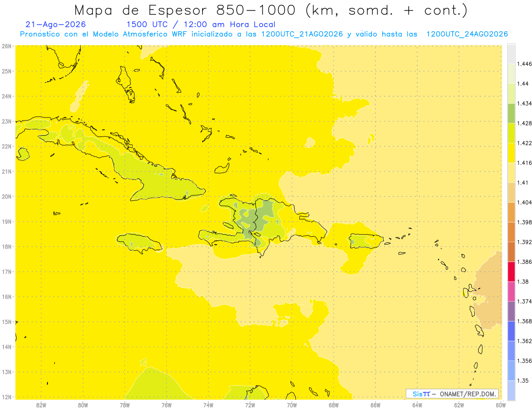
Task: Click colorbar value 1.386
Action: 524,262
